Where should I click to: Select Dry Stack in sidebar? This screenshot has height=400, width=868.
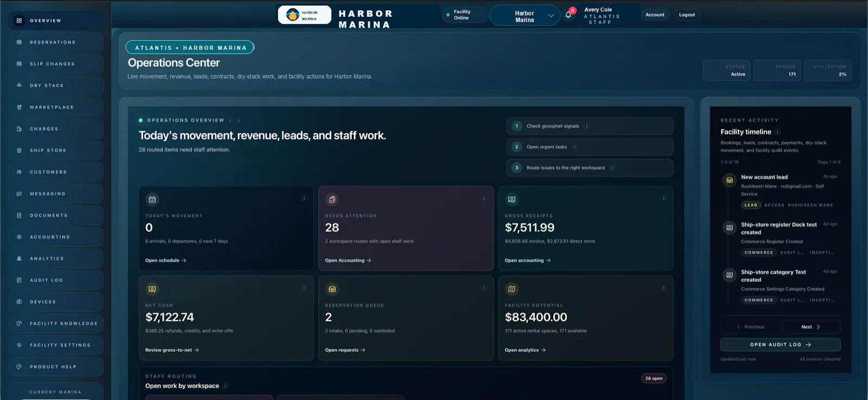[x=55, y=86]
